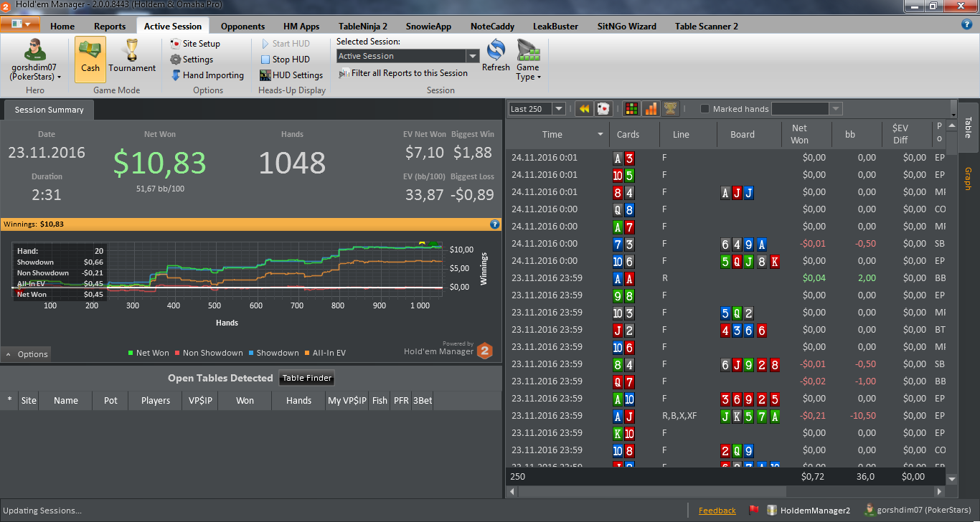Sort open tables by Fish column
Screen dimensions: 980x522
(x=380, y=401)
